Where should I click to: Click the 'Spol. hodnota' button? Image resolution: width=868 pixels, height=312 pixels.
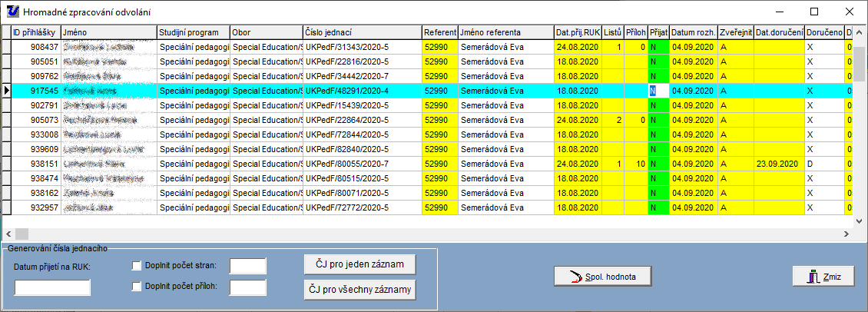[605, 276]
